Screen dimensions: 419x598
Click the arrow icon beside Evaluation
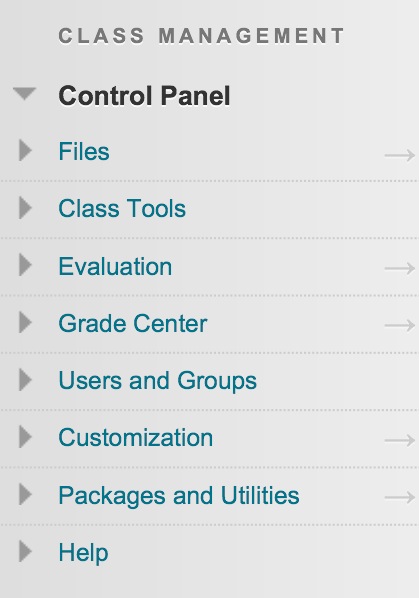click(x=400, y=268)
